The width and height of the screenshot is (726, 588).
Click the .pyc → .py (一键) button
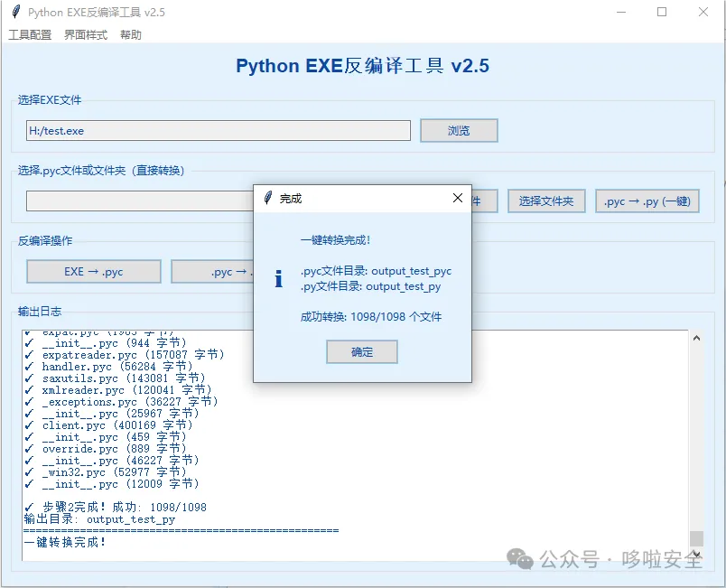pyautogui.click(x=647, y=201)
